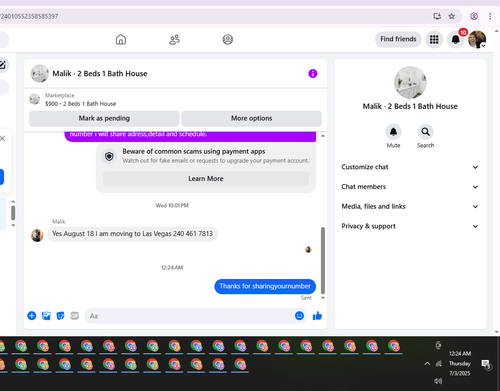Image resolution: width=500 pixels, height=391 pixels.
Task: Open the grid menu icon
Action: 434,40
